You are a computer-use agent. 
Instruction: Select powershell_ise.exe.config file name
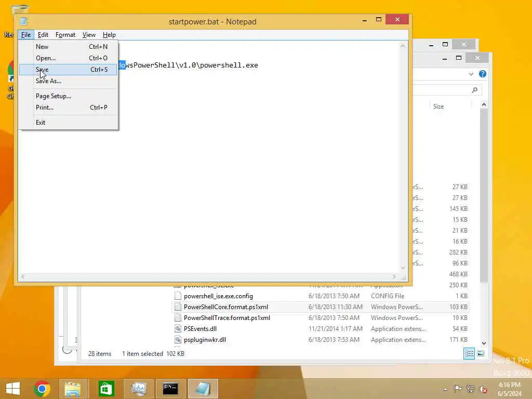218,296
